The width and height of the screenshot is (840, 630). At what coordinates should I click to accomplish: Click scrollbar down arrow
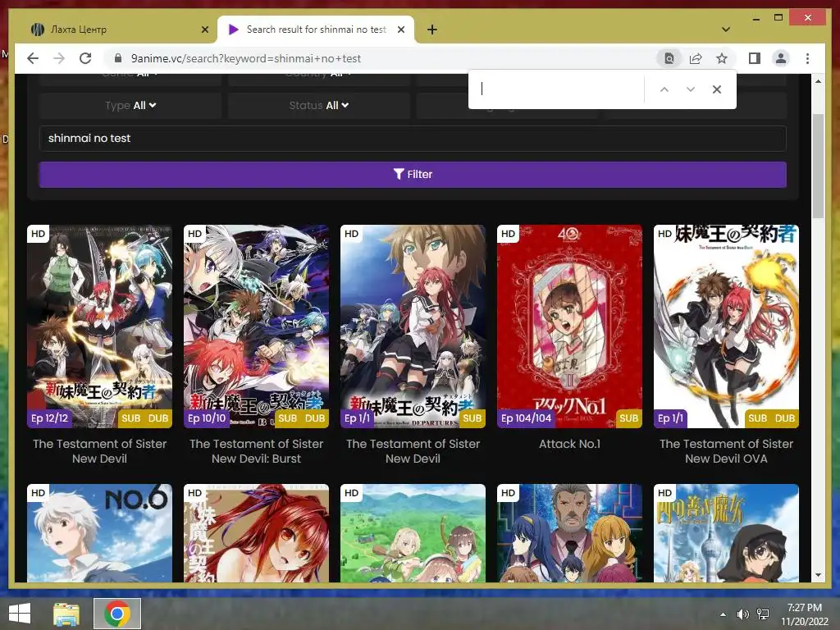[818, 575]
